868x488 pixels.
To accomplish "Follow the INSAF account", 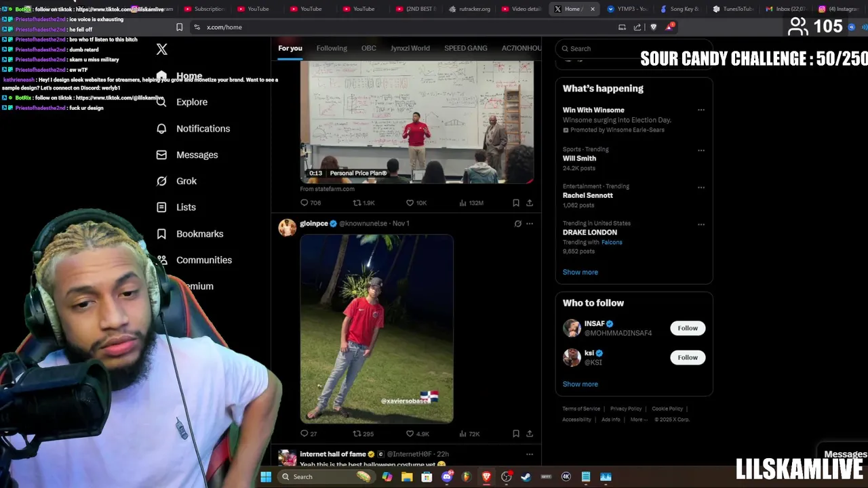I will point(688,328).
